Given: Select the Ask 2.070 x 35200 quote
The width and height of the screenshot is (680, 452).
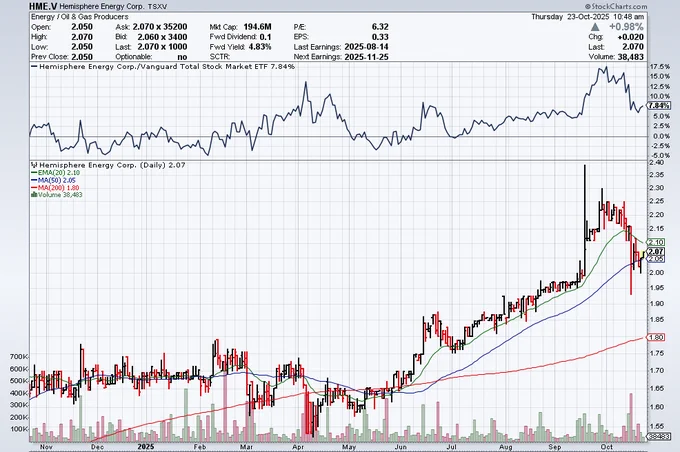Looking at the screenshot, I should [x=160, y=27].
